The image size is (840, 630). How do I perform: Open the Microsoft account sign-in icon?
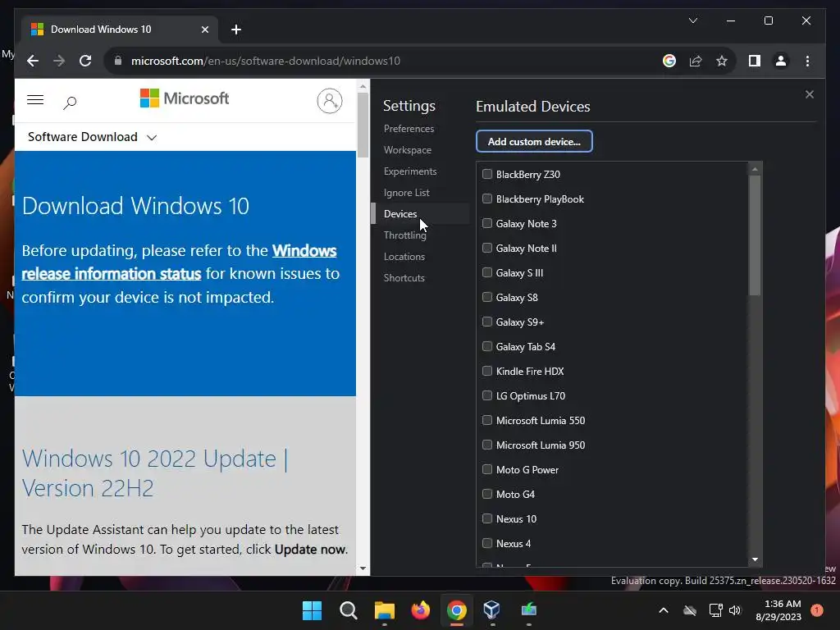pos(330,101)
